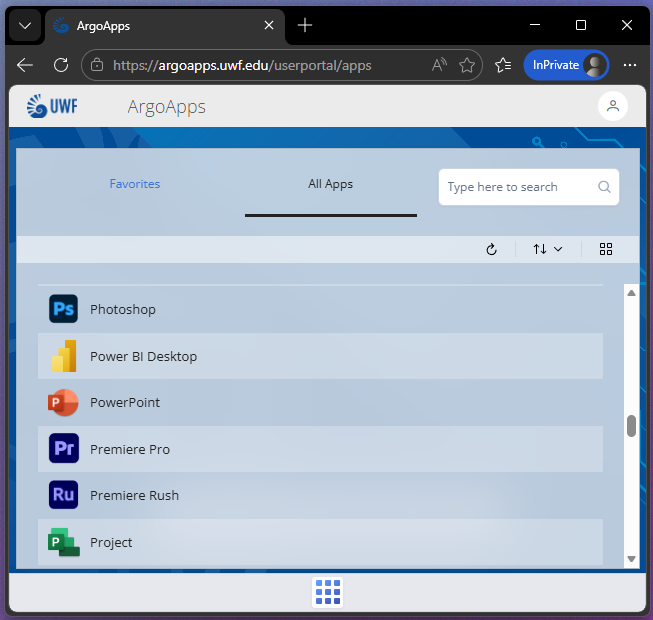View site information lock icon
This screenshot has height=620, width=653.
point(97,65)
